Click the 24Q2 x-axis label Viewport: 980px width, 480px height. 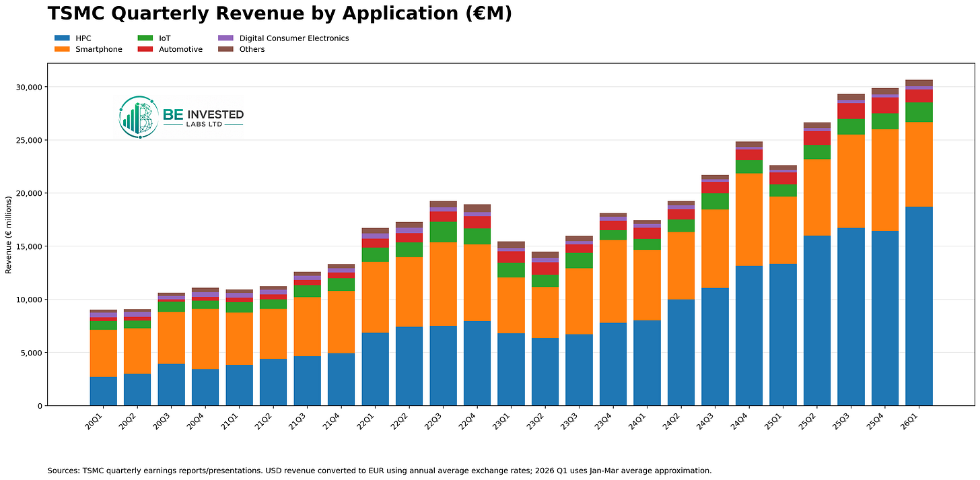point(672,421)
